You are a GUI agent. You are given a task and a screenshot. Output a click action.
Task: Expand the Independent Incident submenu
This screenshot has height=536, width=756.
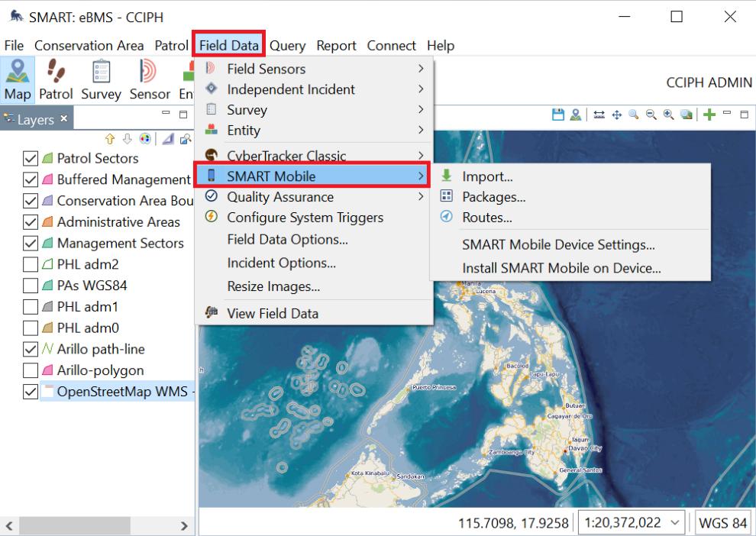pos(314,89)
